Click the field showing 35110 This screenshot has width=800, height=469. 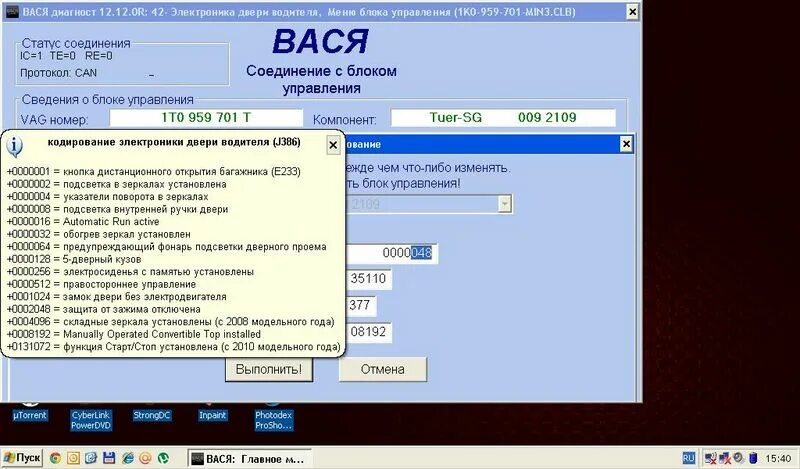click(368, 279)
